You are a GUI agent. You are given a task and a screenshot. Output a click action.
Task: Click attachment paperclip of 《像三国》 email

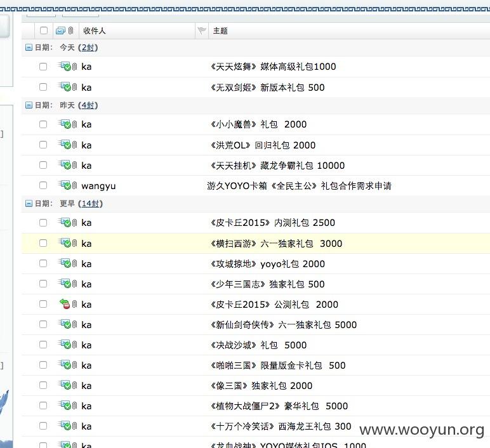[74, 385]
